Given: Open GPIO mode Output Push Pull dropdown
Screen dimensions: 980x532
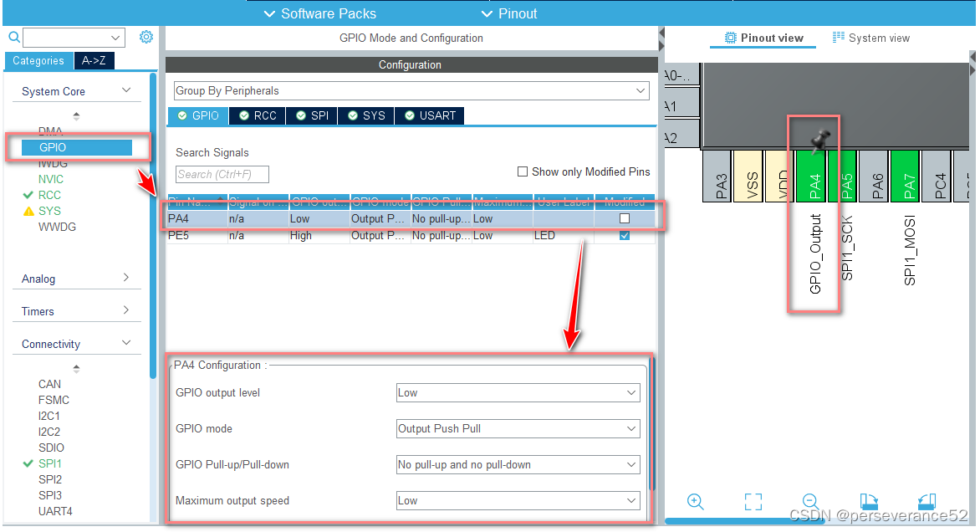Looking at the screenshot, I should pyautogui.click(x=518, y=429).
